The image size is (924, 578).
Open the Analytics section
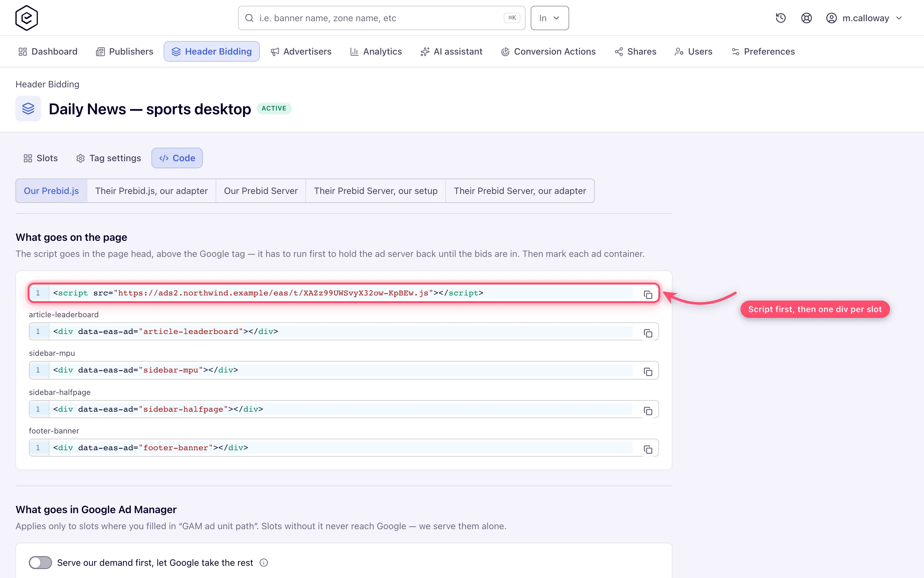(376, 51)
